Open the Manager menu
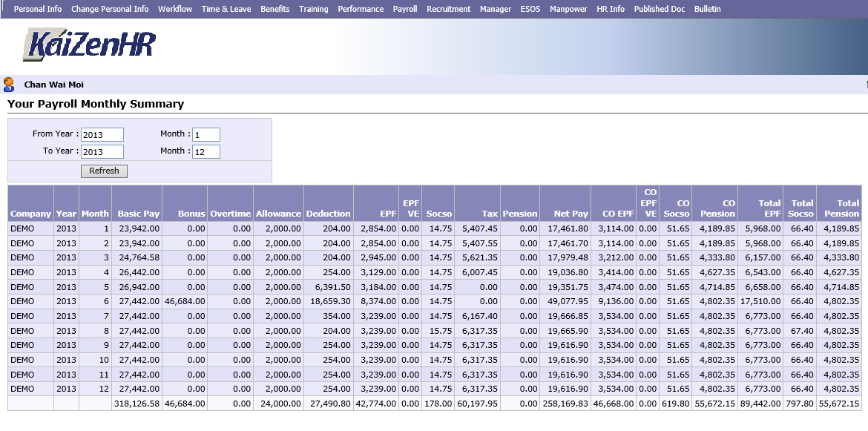The height and width of the screenshot is (431, 868). click(496, 10)
